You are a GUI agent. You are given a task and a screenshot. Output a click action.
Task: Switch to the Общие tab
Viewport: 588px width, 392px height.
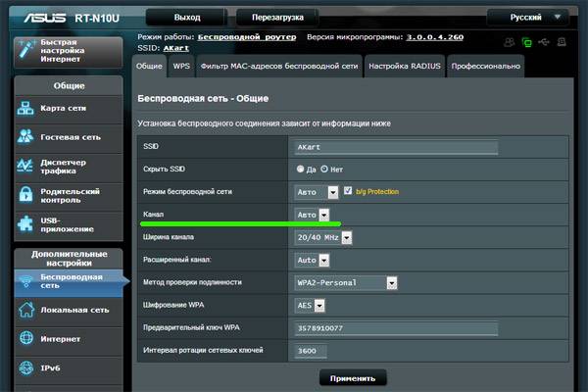[149, 66]
